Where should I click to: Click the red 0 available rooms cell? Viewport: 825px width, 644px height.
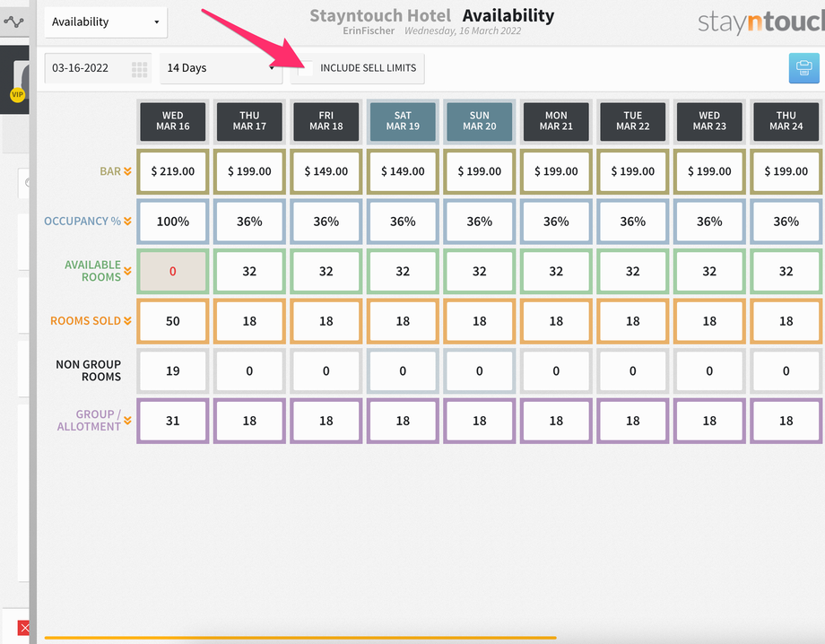pos(172,272)
